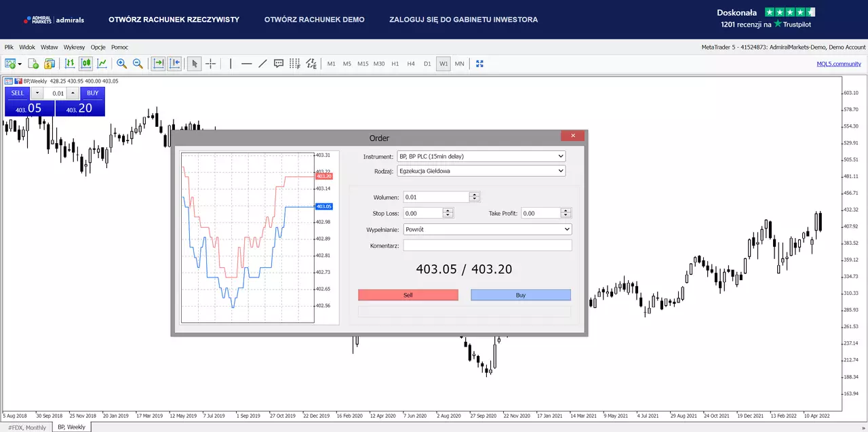Open the Wypełnianie fill policy dropdown
The width and height of the screenshot is (868, 432).
tap(488, 229)
